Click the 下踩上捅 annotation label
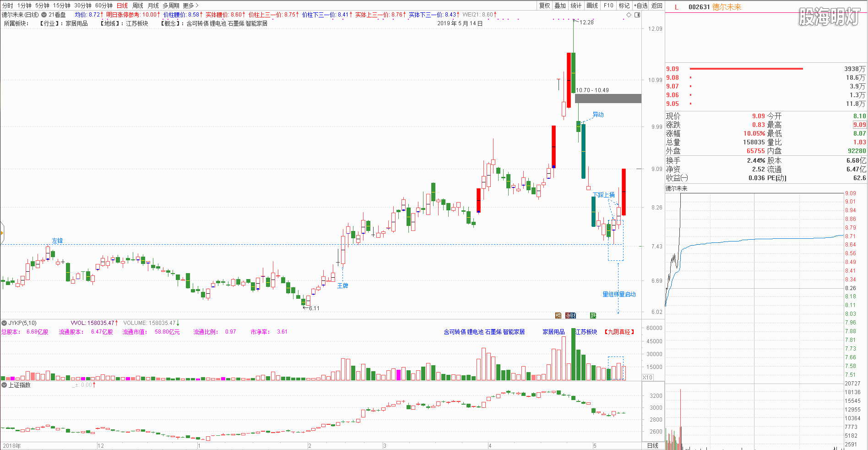Screen dimensions: 868x450 [x=604, y=195]
